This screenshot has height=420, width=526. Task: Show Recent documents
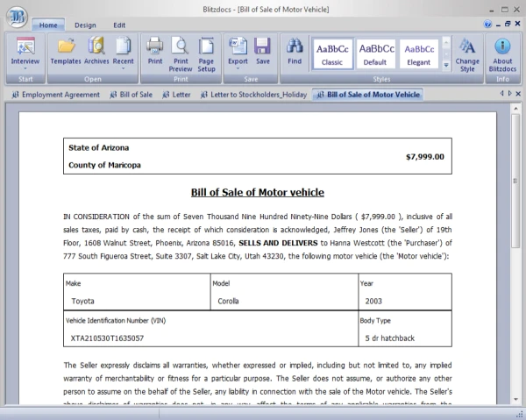(123, 51)
